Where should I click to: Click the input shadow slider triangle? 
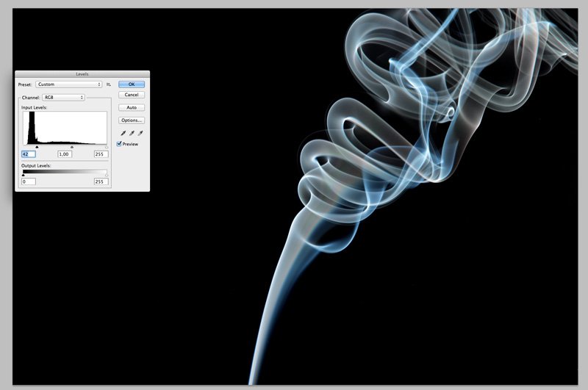pos(37,147)
